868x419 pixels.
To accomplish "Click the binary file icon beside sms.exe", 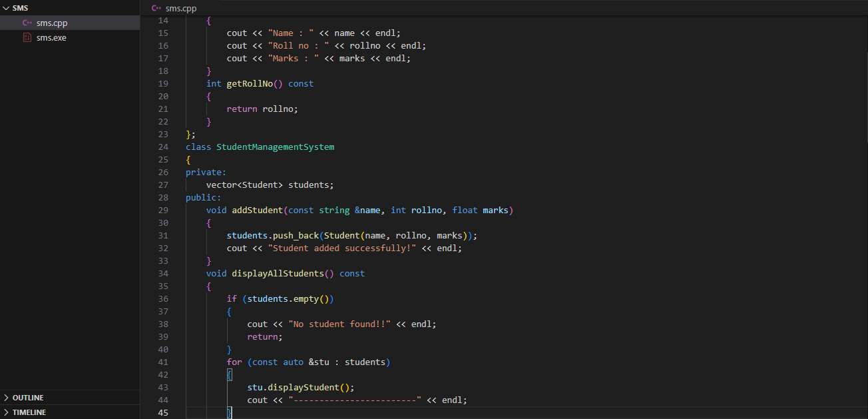I will tap(27, 38).
